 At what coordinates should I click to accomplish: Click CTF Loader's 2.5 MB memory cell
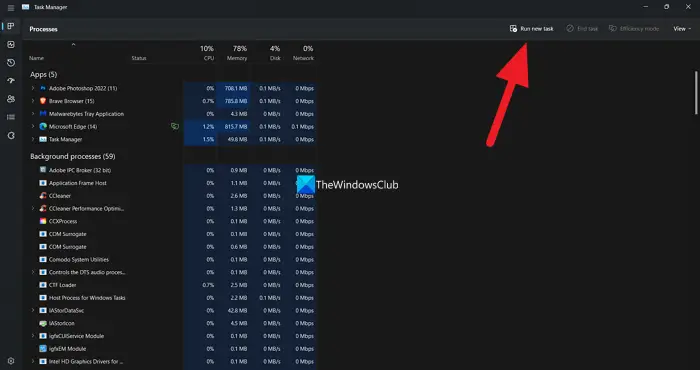(239, 285)
